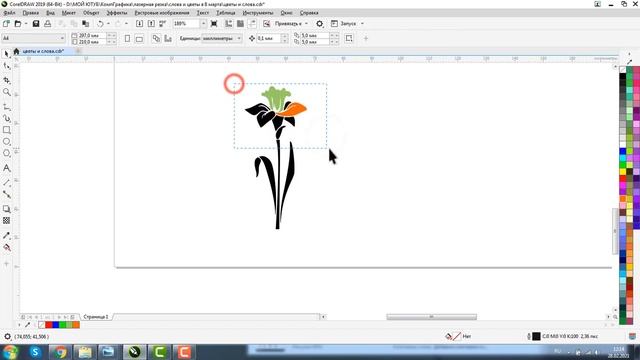The width and height of the screenshot is (640, 360).
Task: Click the Export icon
Action: (151, 24)
